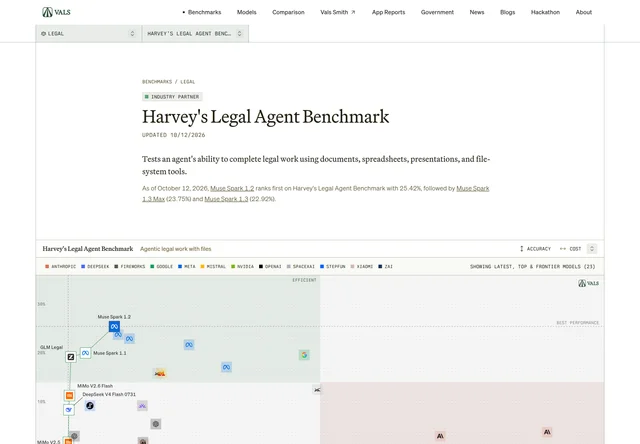The width and height of the screenshot is (640, 444).
Task: Click the Cost axis label
Action: point(575,249)
